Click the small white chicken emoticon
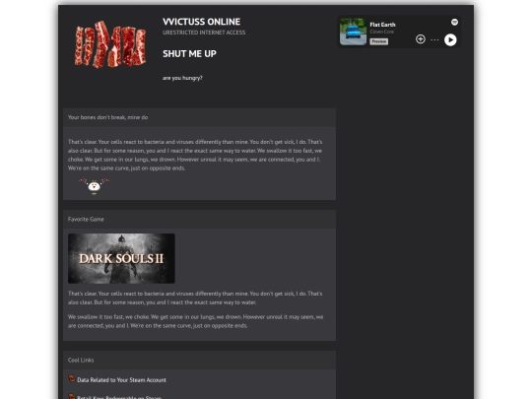 [95, 186]
